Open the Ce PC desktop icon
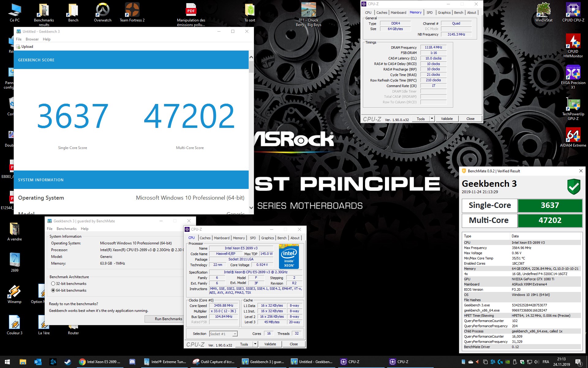Viewport: 588px width, 368px height. tap(15, 13)
